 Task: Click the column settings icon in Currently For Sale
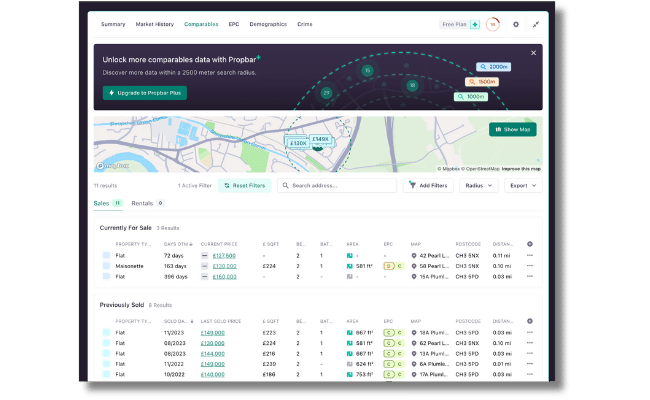(x=530, y=244)
